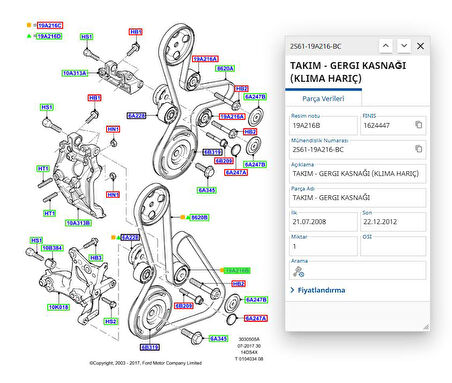Open the Parça Verileri tab
The height and width of the screenshot is (383, 452).
tap(323, 99)
